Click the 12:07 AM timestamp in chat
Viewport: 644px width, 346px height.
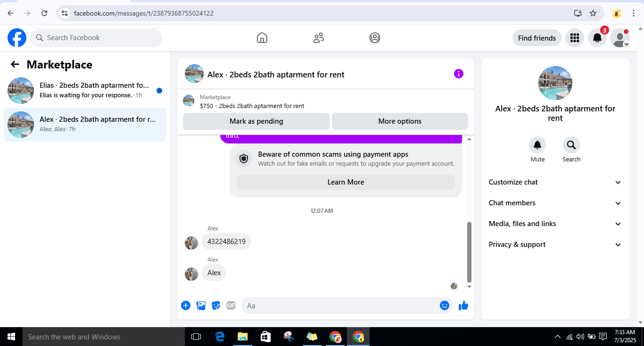(322, 211)
